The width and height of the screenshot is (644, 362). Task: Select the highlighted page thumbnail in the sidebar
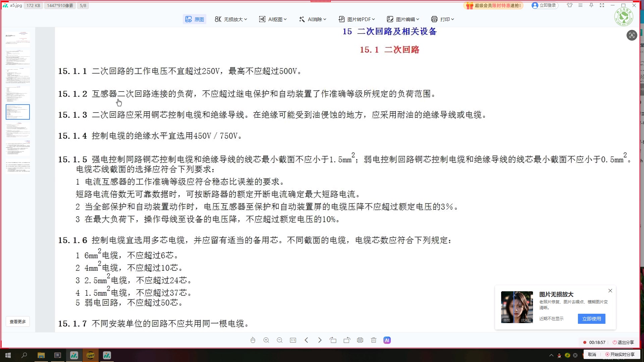(x=18, y=112)
